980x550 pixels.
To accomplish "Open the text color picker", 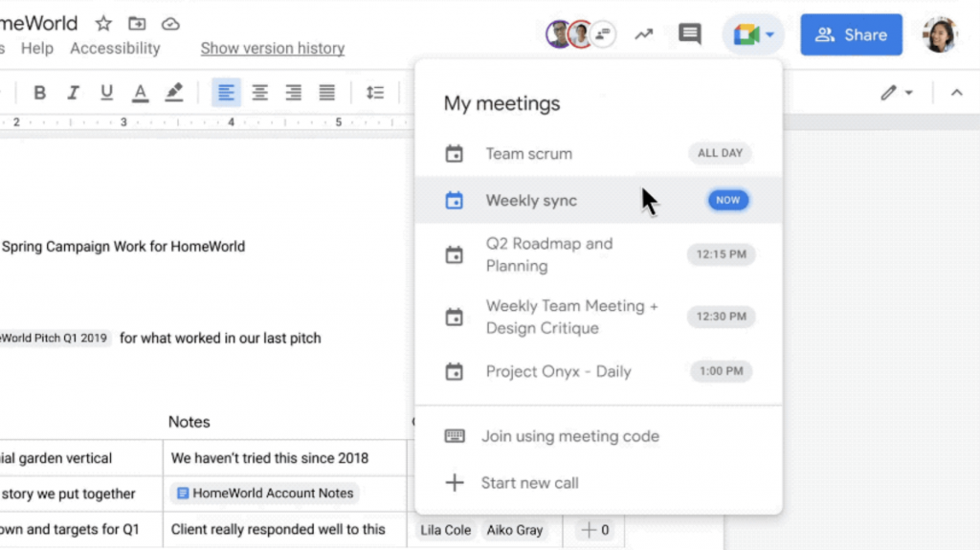I will 140,93.
